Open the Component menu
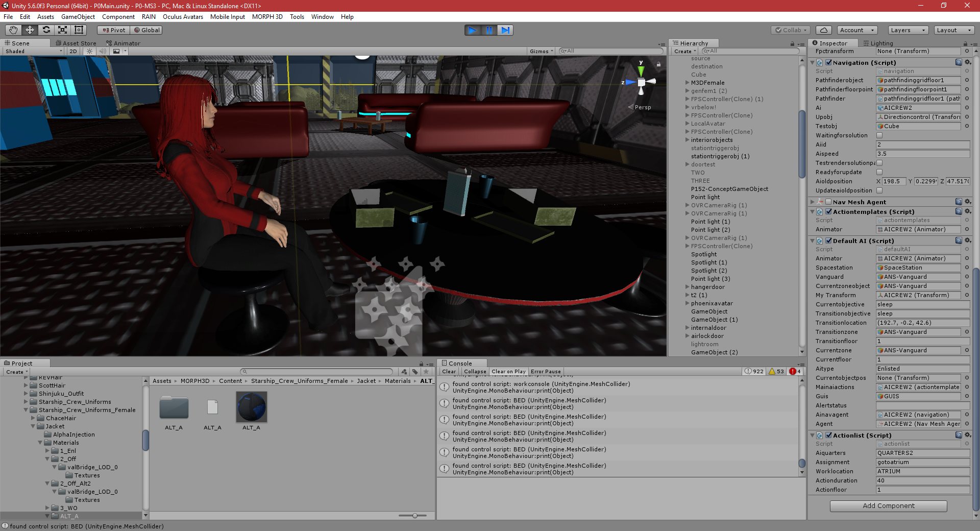The height and width of the screenshot is (531, 980). tap(118, 16)
